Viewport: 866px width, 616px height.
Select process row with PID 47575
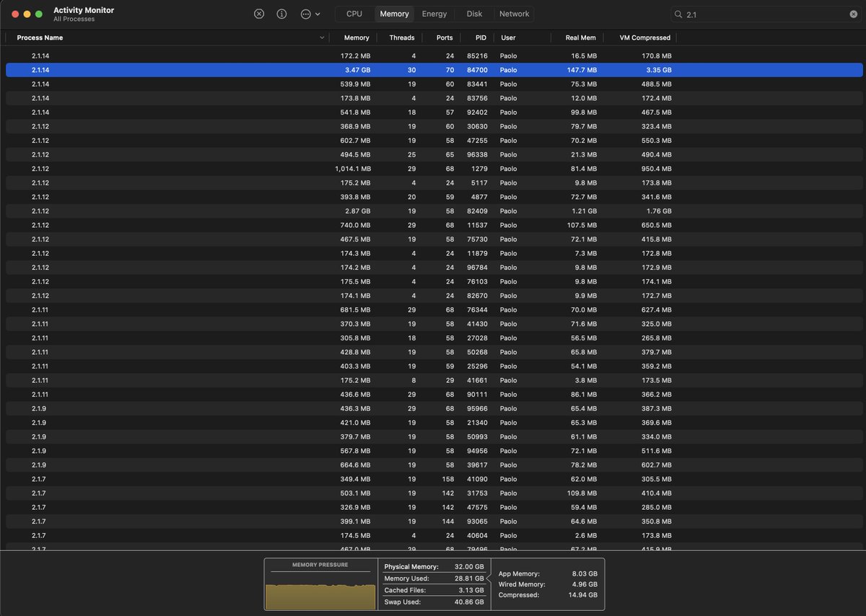click(434, 508)
